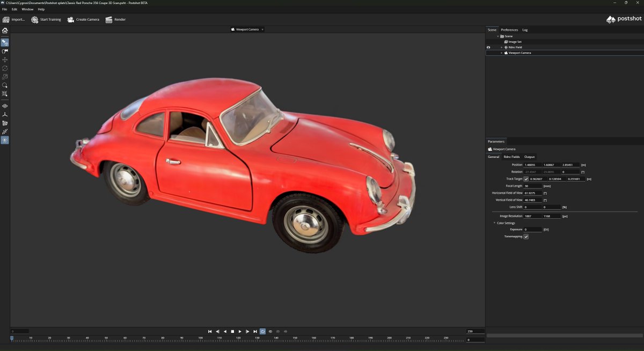
Task: Select the Scene tab
Action: pyautogui.click(x=492, y=30)
